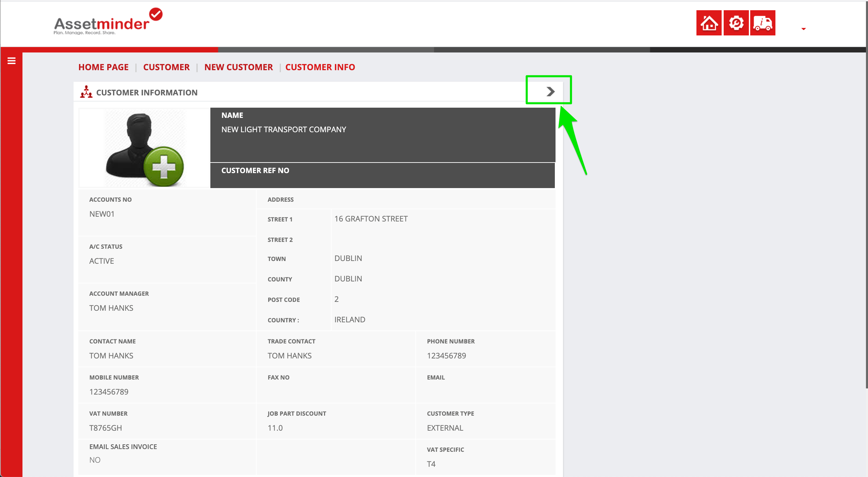Click email sales invoice value NO

point(95,460)
